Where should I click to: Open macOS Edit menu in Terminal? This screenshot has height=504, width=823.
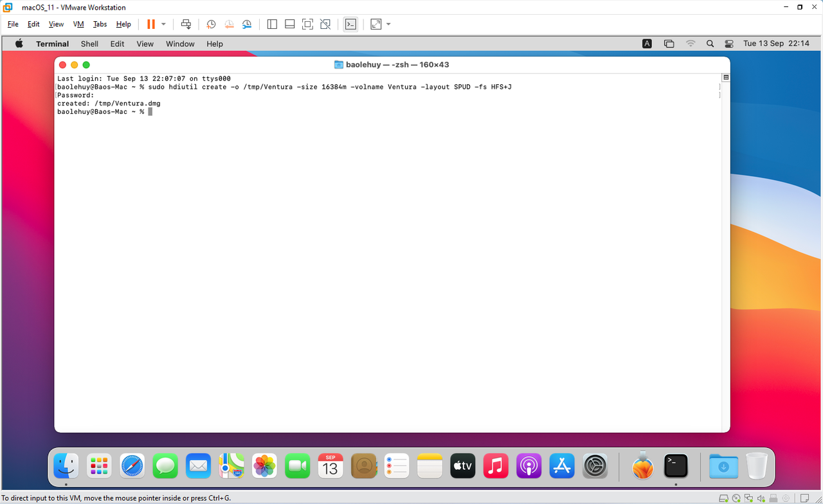click(x=117, y=44)
